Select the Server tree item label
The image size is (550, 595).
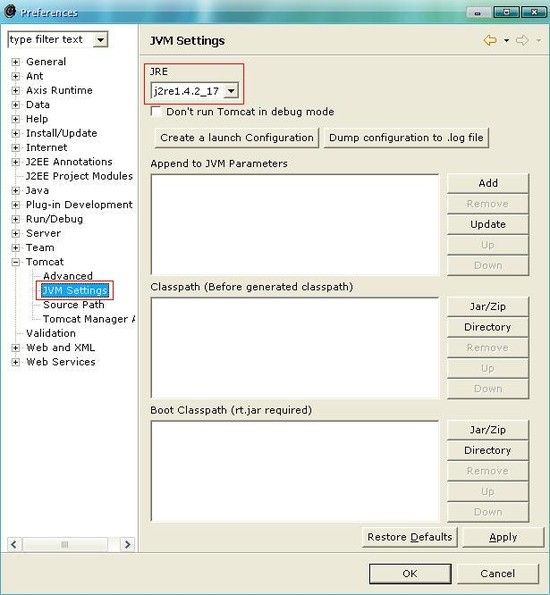(x=43, y=233)
